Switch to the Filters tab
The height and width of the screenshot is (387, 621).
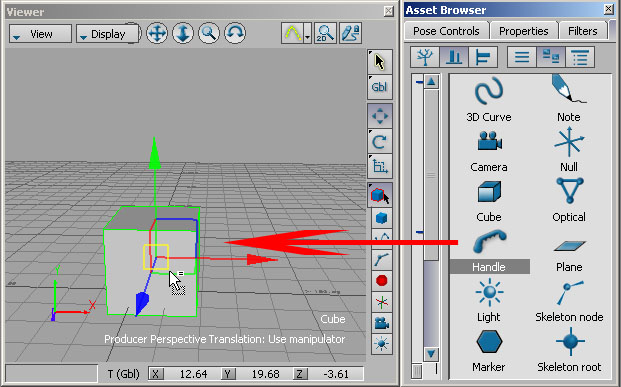[583, 31]
